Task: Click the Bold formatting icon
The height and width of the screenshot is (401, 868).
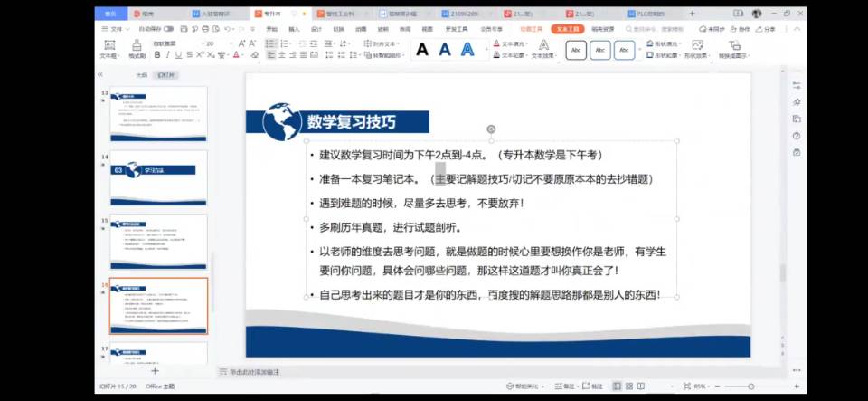Action: coord(156,55)
